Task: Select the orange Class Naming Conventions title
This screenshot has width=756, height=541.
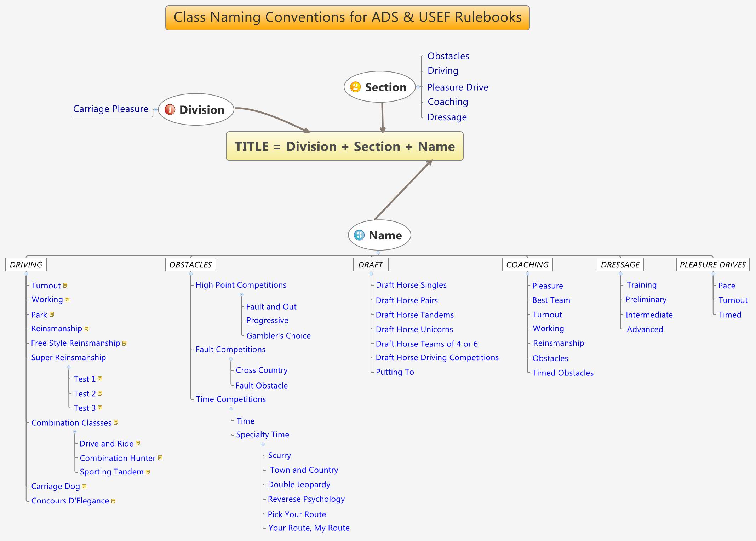Action: 347,18
